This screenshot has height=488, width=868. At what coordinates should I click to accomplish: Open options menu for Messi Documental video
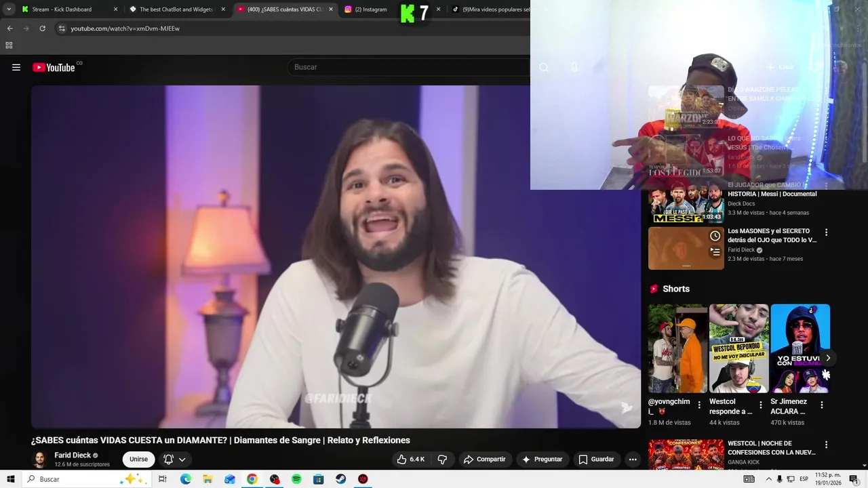pos(826,186)
